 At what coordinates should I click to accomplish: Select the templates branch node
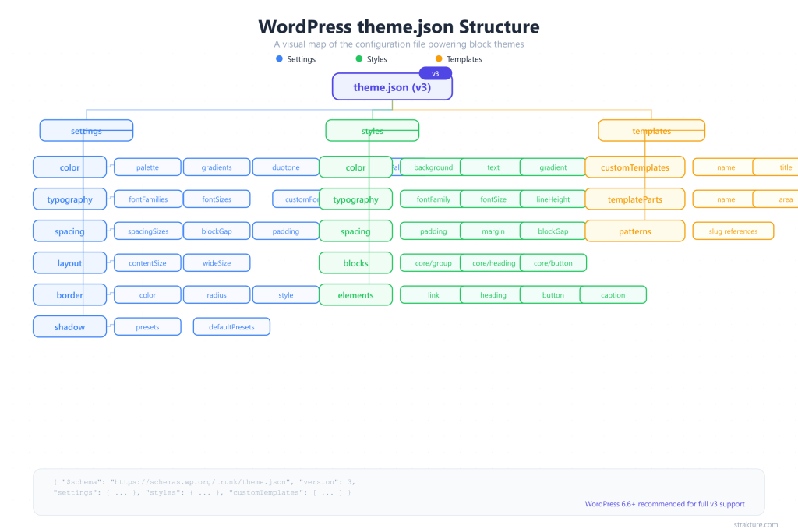(x=651, y=131)
